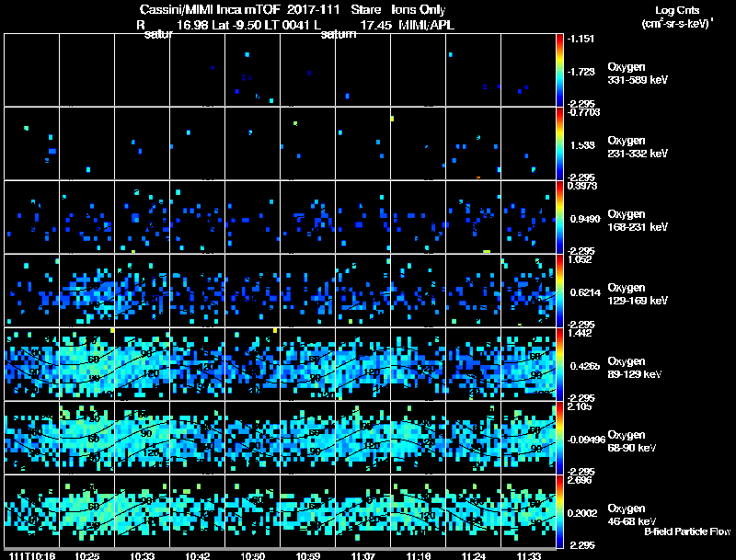Image resolution: width=736 pixels, height=560 pixels.
Task: Click the 11:07 panel in 46-68 keV row
Action: click(x=362, y=511)
